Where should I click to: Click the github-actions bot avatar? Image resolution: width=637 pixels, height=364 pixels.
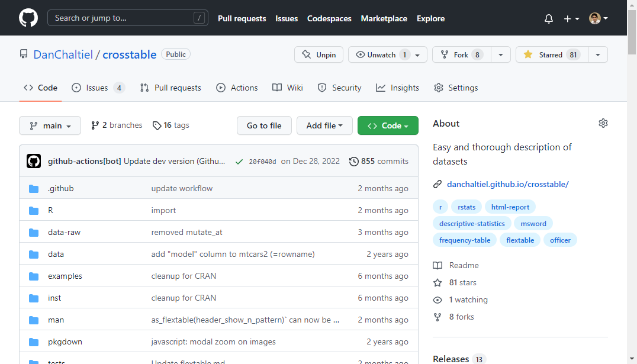pyautogui.click(x=34, y=161)
